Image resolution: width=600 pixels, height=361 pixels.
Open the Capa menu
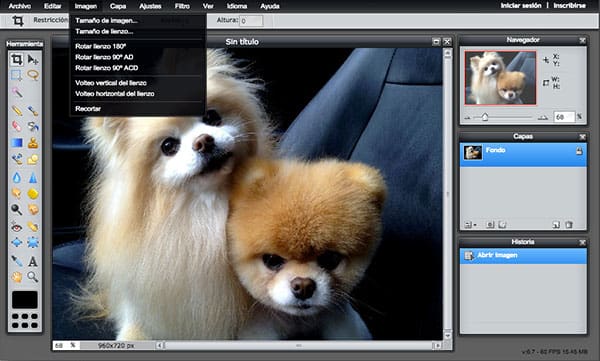pos(118,6)
